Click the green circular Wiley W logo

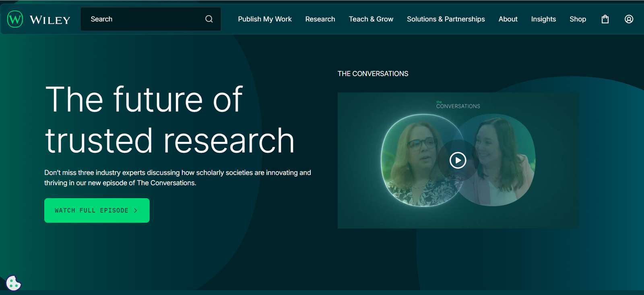[x=15, y=19]
